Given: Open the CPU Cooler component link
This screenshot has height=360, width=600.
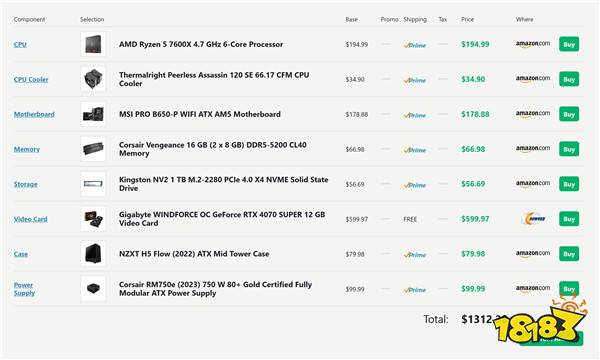Looking at the screenshot, I should pos(31,80).
